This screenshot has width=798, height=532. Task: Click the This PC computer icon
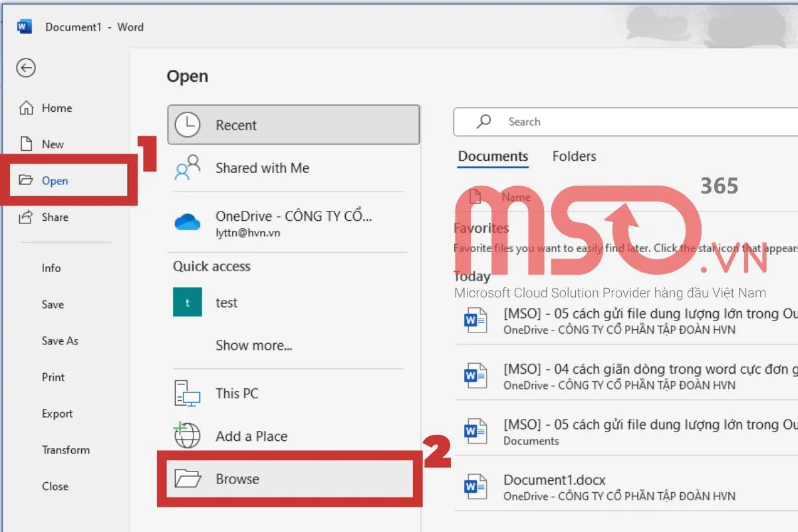point(187,394)
